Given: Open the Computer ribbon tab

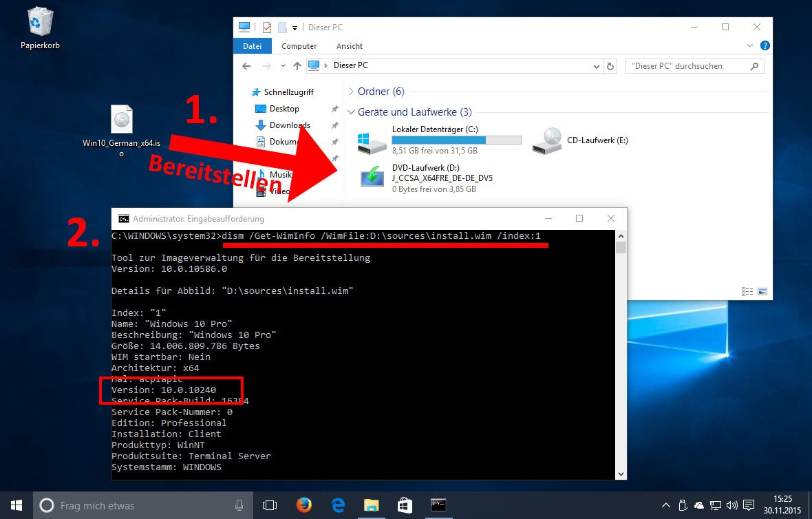Looking at the screenshot, I should (299, 45).
